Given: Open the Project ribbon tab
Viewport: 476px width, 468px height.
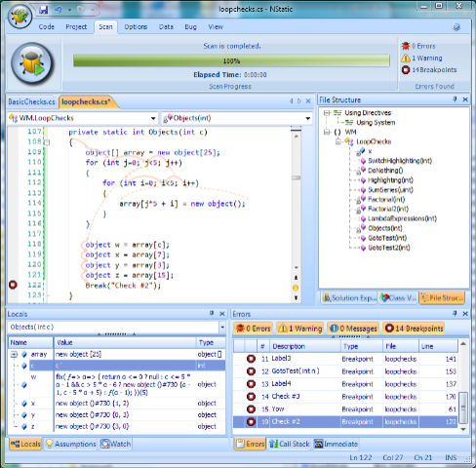Looking at the screenshot, I should [76, 27].
